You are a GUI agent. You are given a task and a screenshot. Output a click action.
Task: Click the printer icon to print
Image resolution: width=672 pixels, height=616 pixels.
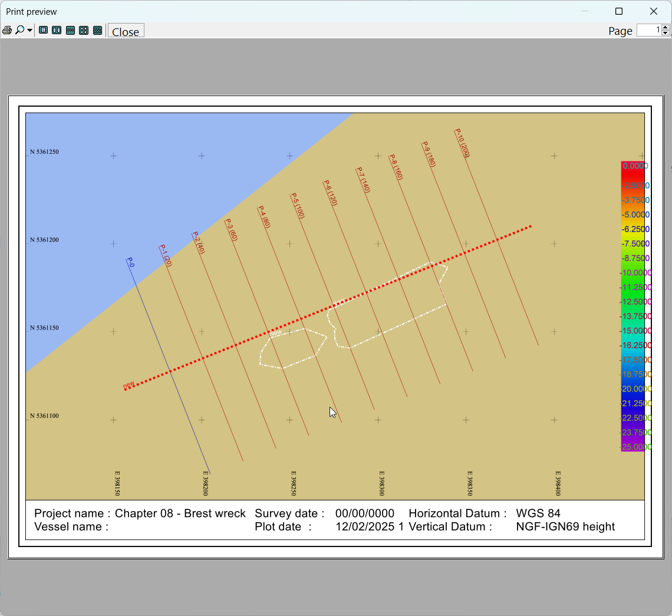(x=7, y=31)
